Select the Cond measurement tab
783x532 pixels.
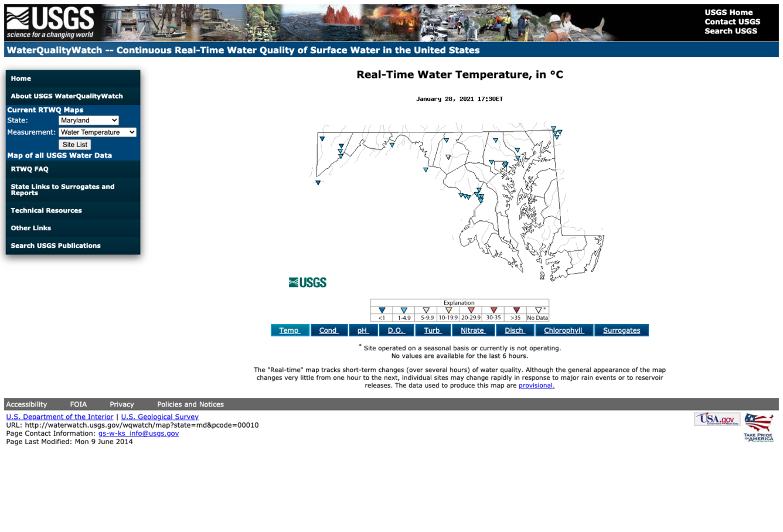(x=328, y=330)
